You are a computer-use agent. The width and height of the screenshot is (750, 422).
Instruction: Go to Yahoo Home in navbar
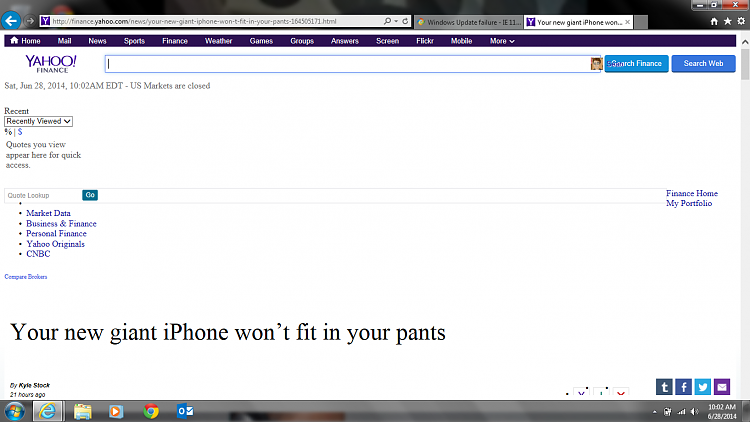tap(25, 41)
